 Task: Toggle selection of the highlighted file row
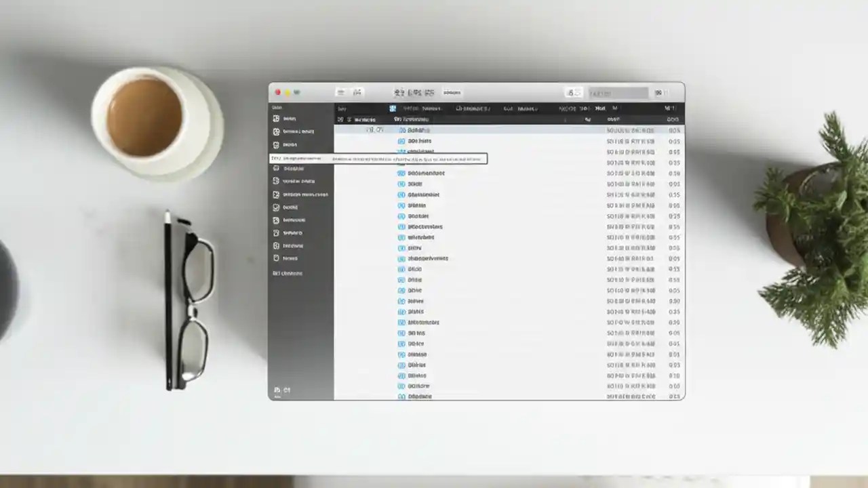pyautogui.click(x=475, y=130)
